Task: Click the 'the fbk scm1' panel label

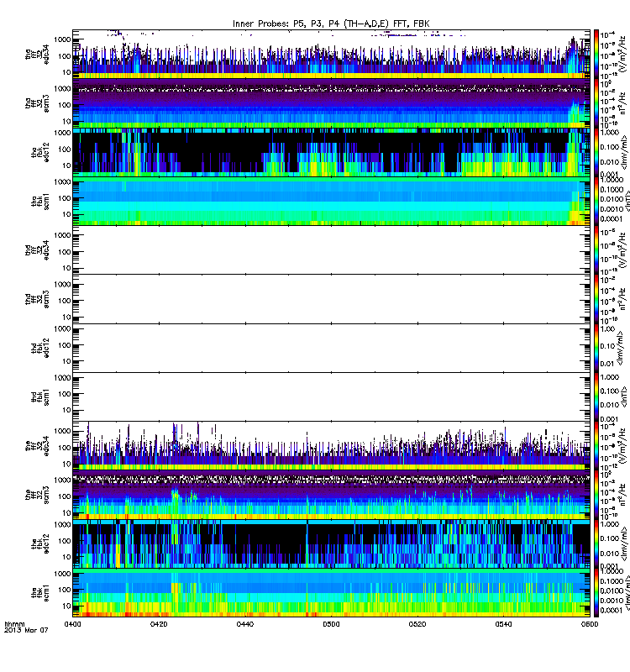Action: (x=40, y=593)
